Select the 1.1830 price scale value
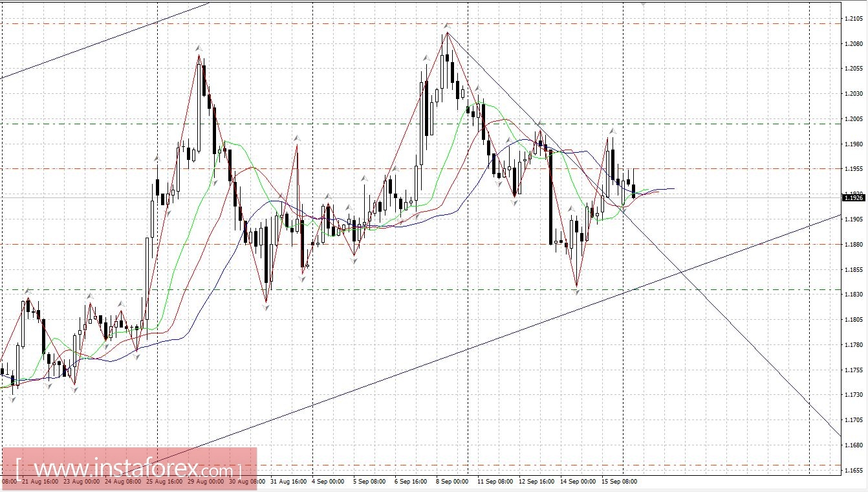The height and width of the screenshot is (492, 868). (854, 295)
